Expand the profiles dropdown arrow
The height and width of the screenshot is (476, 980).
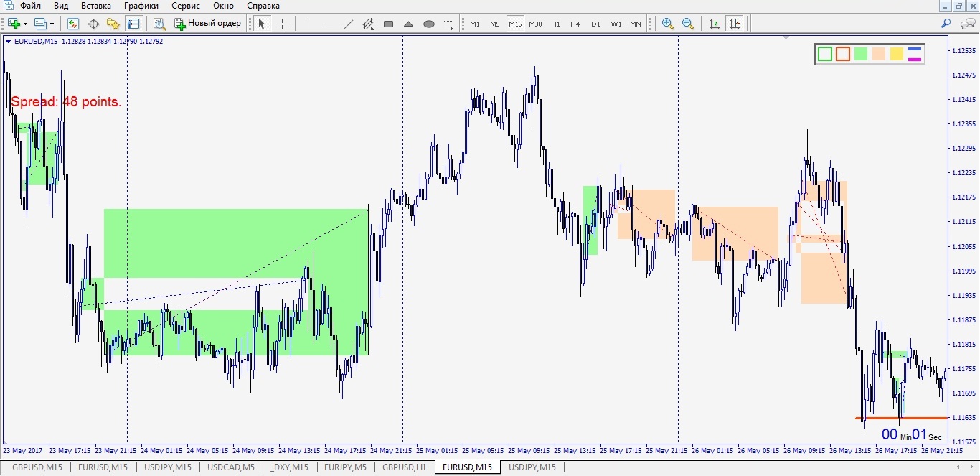(52, 24)
